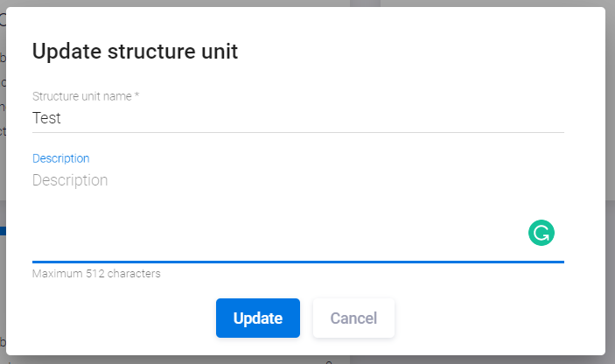Click the green Grammarly icon
The image size is (615, 364).
point(542,233)
